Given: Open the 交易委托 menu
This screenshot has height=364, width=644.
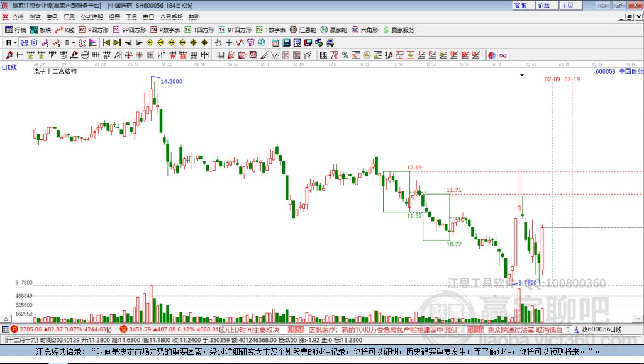Looking at the screenshot, I should 171,17.
